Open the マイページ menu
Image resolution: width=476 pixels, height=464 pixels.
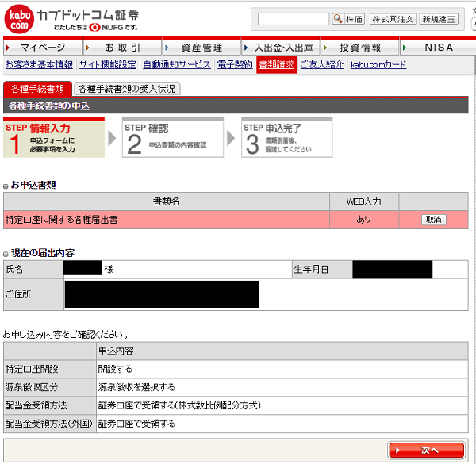coord(43,48)
